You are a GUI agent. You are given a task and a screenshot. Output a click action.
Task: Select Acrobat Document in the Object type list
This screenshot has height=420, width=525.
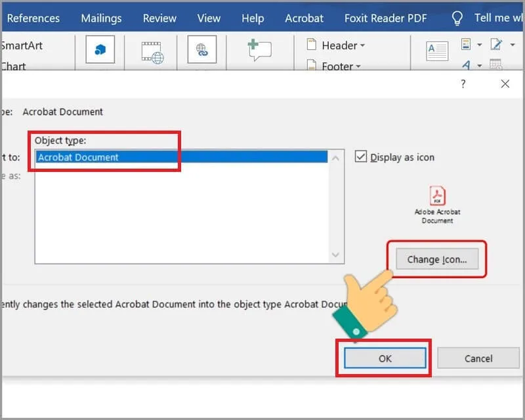coord(182,157)
